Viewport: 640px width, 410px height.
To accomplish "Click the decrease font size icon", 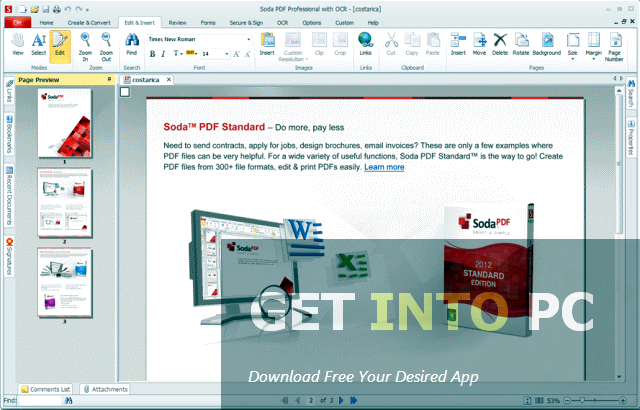I will point(247,54).
